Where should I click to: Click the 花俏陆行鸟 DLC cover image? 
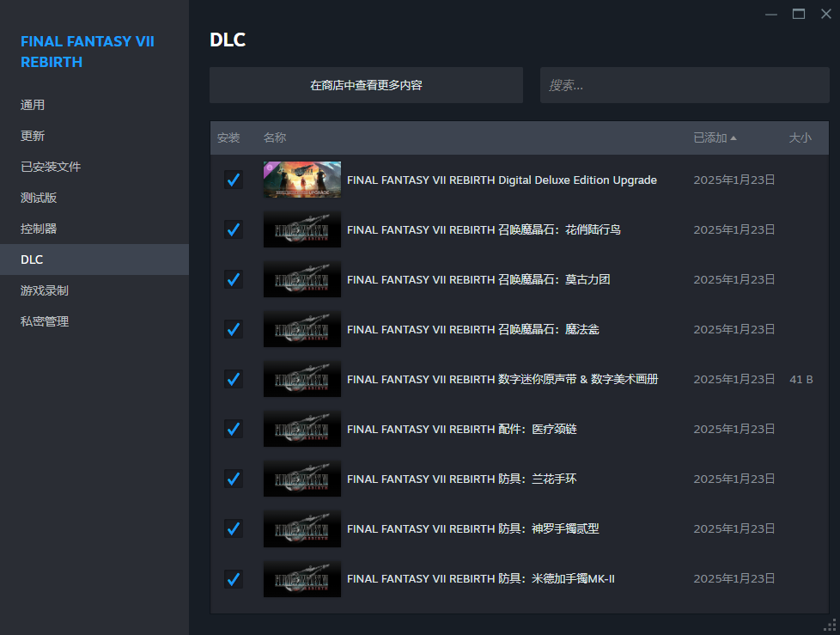[x=301, y=229]
